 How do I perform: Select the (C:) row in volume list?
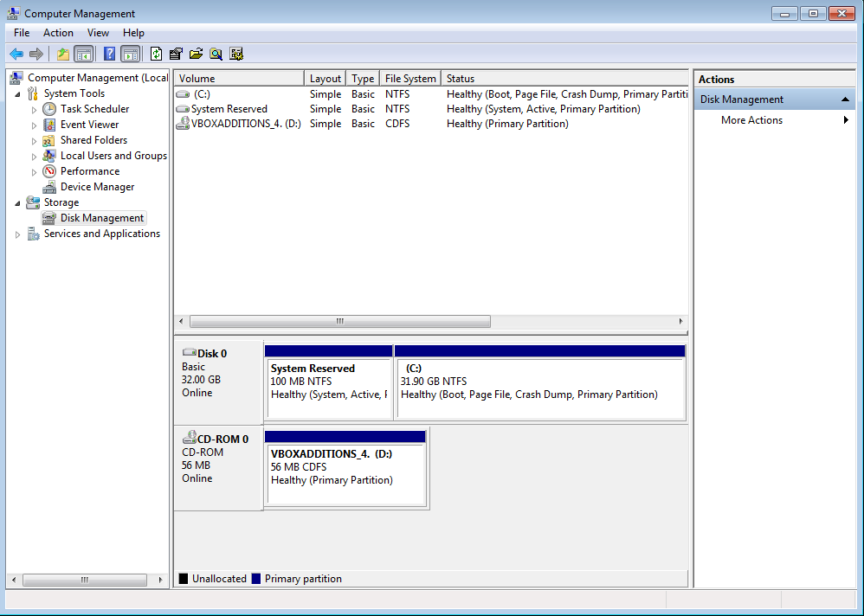click(x=431, y=94)
